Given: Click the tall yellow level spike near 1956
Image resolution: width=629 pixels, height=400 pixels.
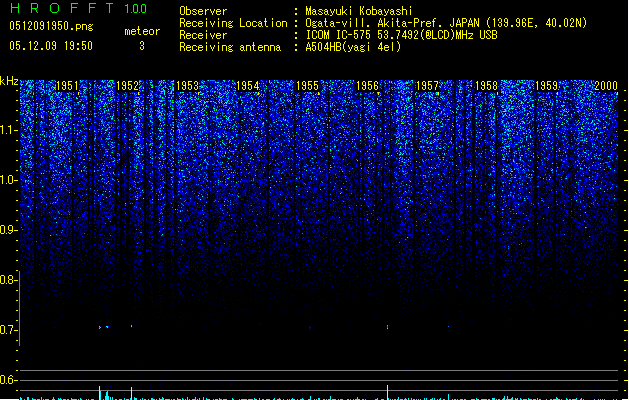Looking at the screenshot, I should (388, 392).
